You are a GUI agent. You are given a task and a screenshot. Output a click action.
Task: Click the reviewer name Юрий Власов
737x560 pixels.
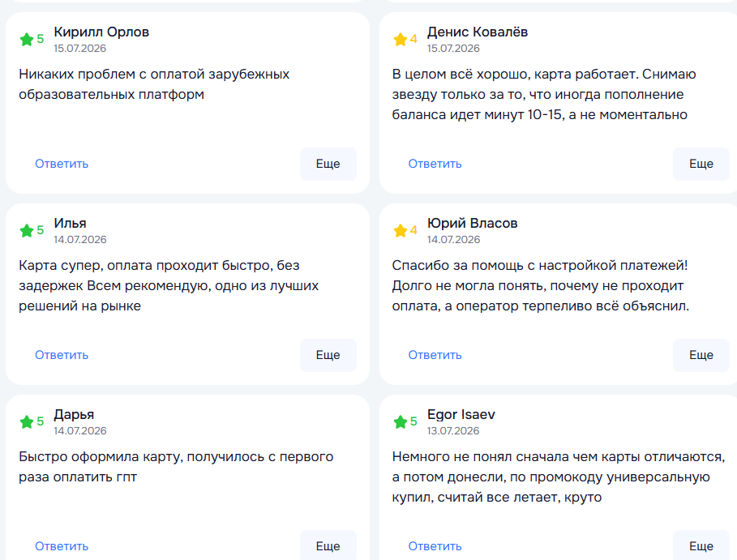pyautogui.click(x=473, y=223)
